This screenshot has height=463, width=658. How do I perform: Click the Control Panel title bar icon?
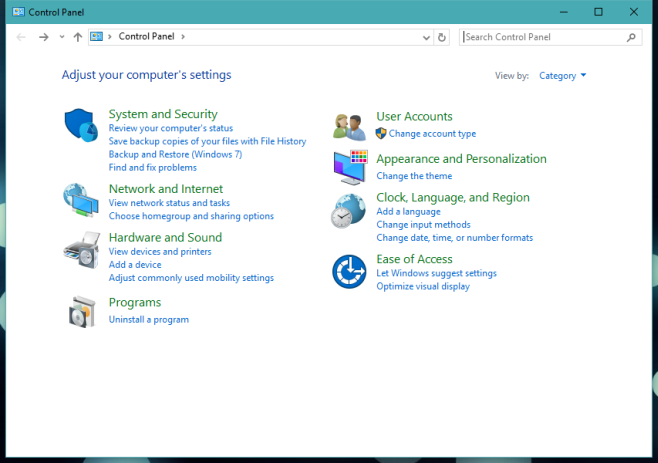coord(18,12)
